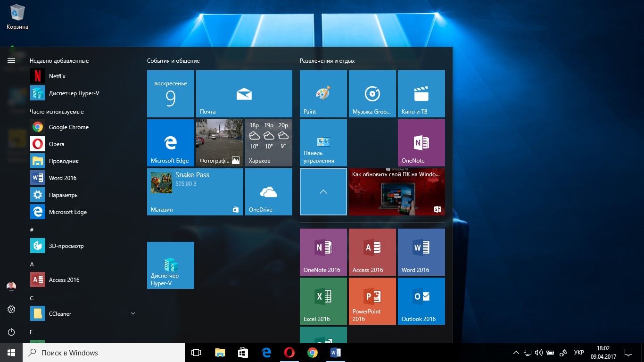Open the Windows upgrade news tile thumbnail
Screen dimensions: 644x362
pos(397,192)
